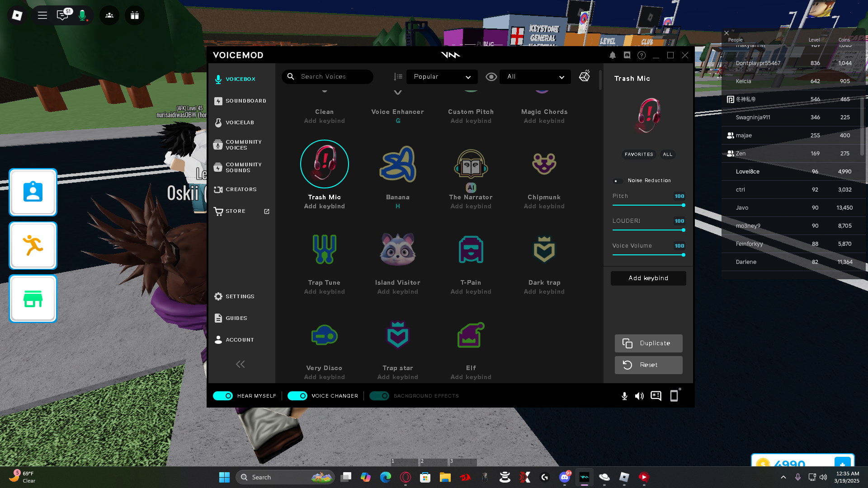Screen dimensions: 868x488
Task: Open the in-game shop storefront button
Action: [x=33, y=299]
